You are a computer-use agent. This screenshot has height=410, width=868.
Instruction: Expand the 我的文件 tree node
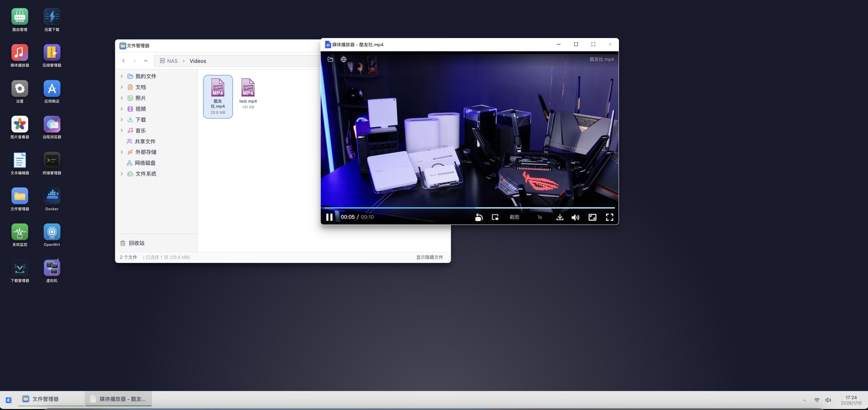tap(122, 76)
